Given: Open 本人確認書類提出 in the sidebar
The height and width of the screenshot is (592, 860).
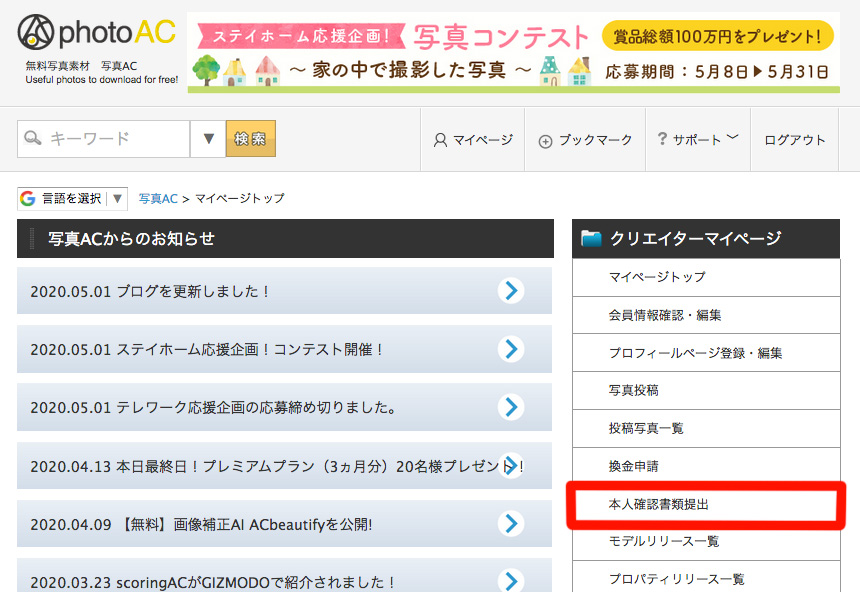Looking at the screenshot, I should coord(706,504).
